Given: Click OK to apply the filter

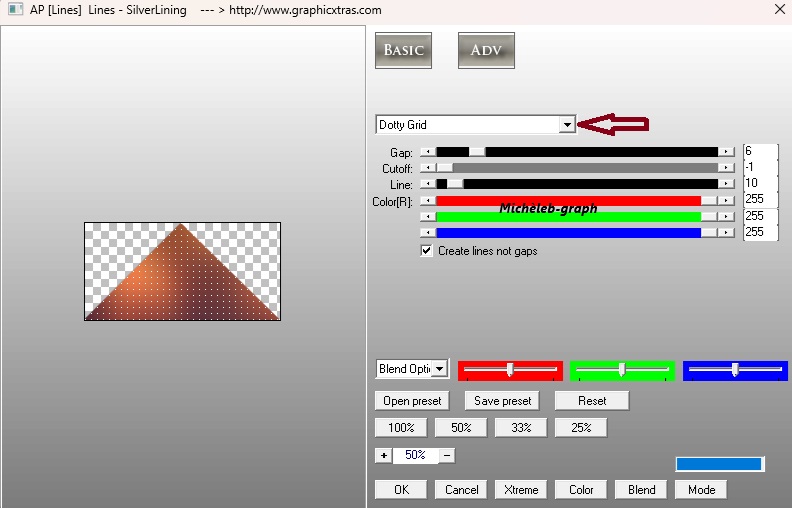Looking at the screenshot, I should pyautogui.click(x=401, y=490).
